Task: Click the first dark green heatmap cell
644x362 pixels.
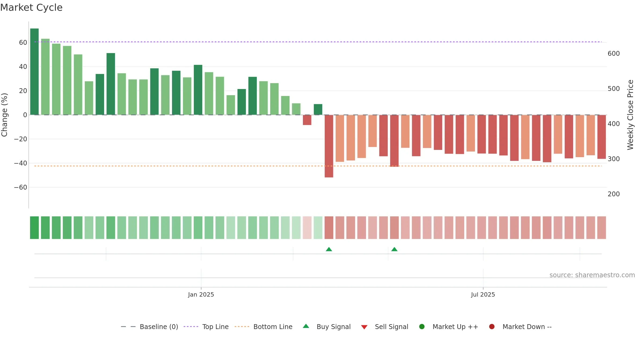Action: pos(34,228)
